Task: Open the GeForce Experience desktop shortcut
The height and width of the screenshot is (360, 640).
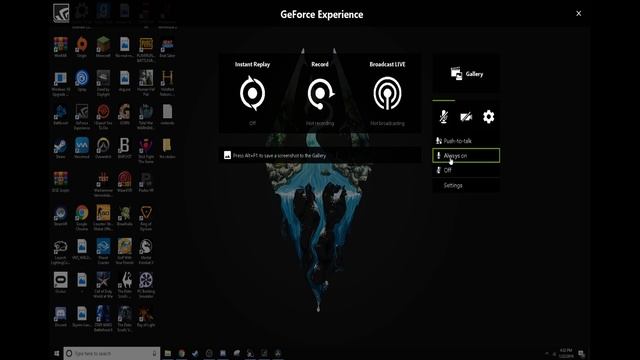Action: click(x=82, y=116)
